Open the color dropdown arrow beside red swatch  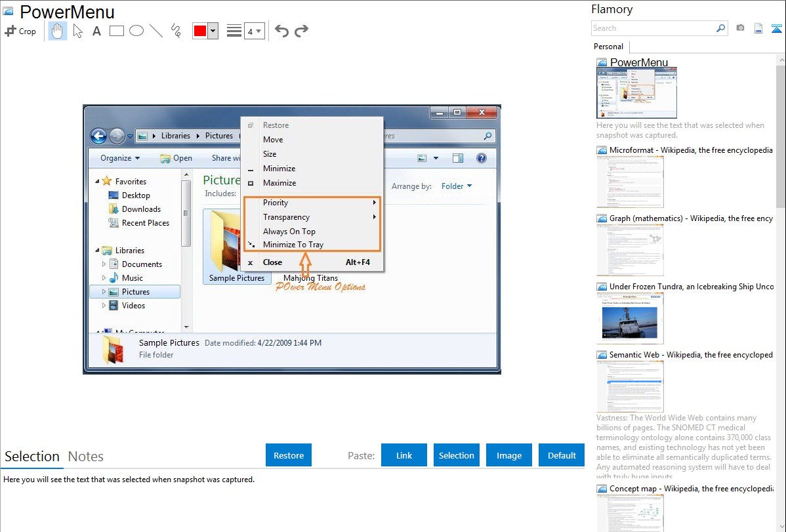pyautogui.click(x=213, y=31)
